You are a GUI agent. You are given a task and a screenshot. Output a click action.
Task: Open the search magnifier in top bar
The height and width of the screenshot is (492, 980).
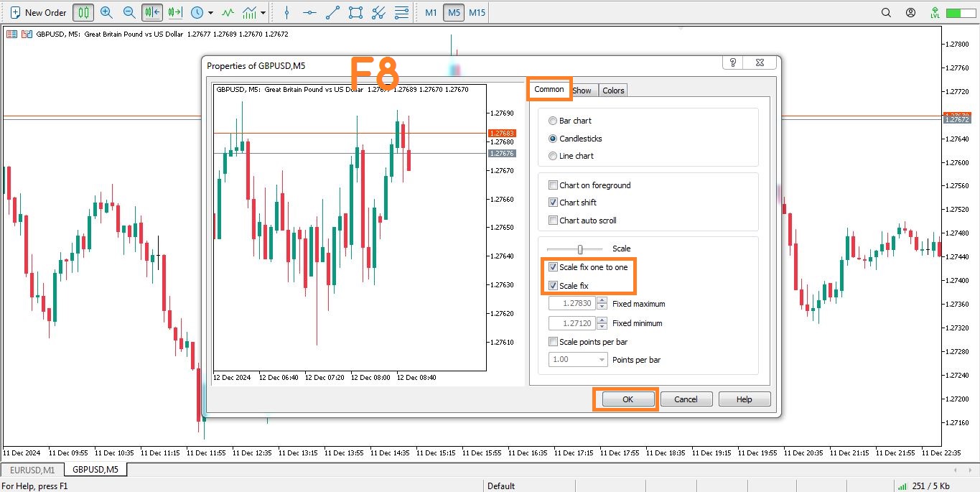click(x=886, y=12)
